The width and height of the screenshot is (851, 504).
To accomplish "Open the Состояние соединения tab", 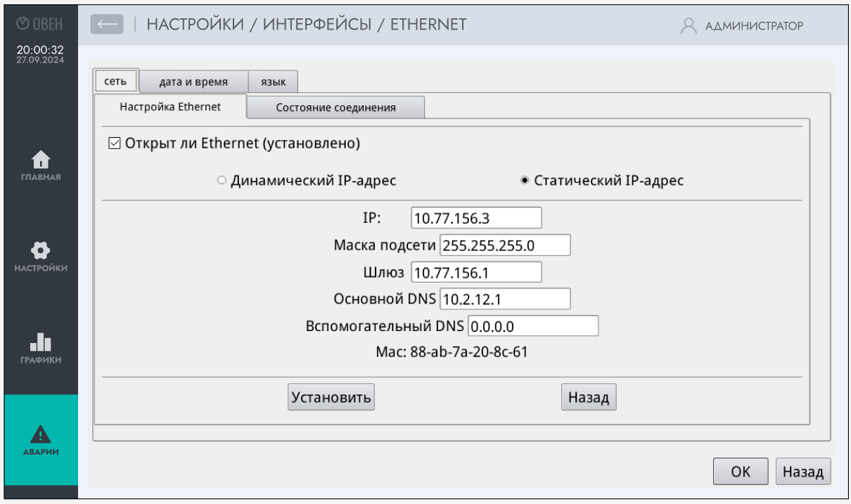I will (x=335, y=108).
